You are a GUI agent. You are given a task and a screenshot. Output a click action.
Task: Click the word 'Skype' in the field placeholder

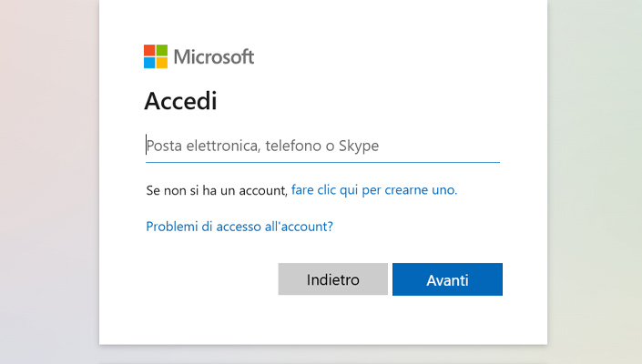pos(358,146)
